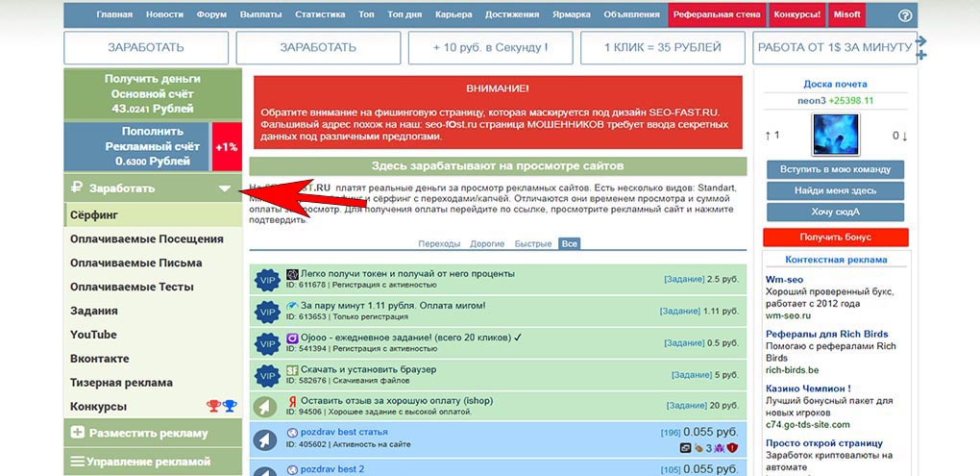The image size is (980, 476).
Task: Click the trophy icons next to Конкурсы
Action: (x=222, y=406)
